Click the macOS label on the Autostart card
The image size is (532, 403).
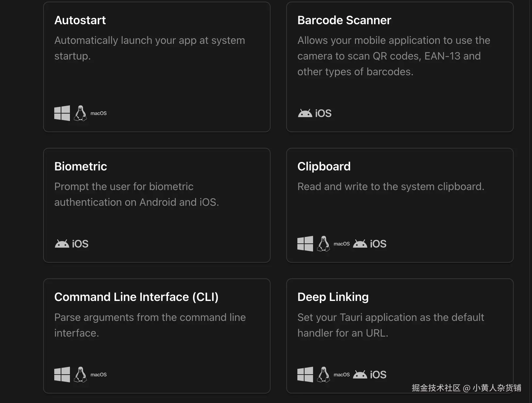pos(98,113)
